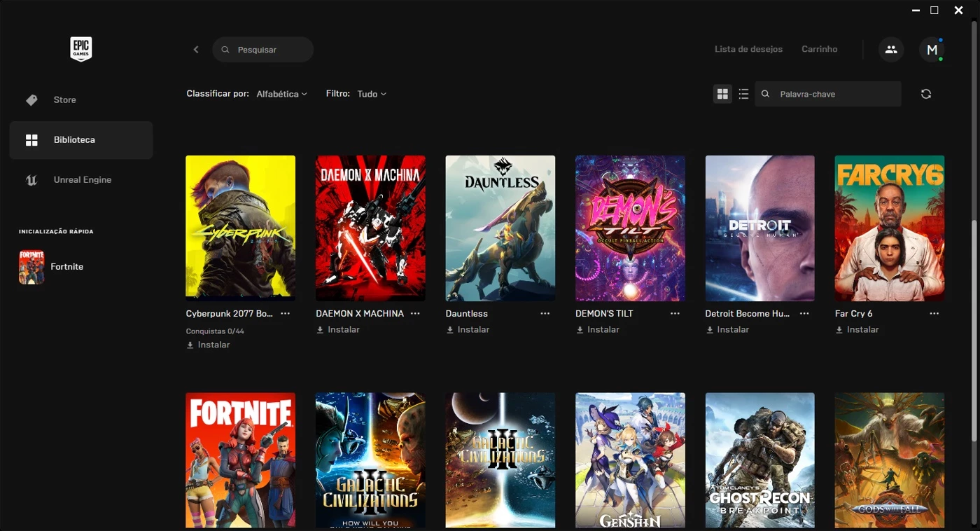The height and width of the screenshot is (531, 980).
Task: Refresh the library with the reload icon
Action: 926,94
